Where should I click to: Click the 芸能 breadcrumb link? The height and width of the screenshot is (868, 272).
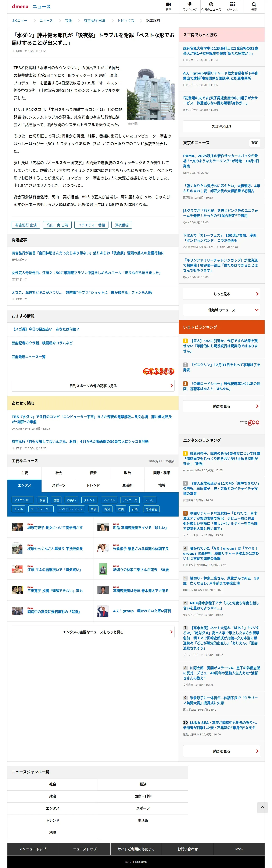click(x=68, y=21)
